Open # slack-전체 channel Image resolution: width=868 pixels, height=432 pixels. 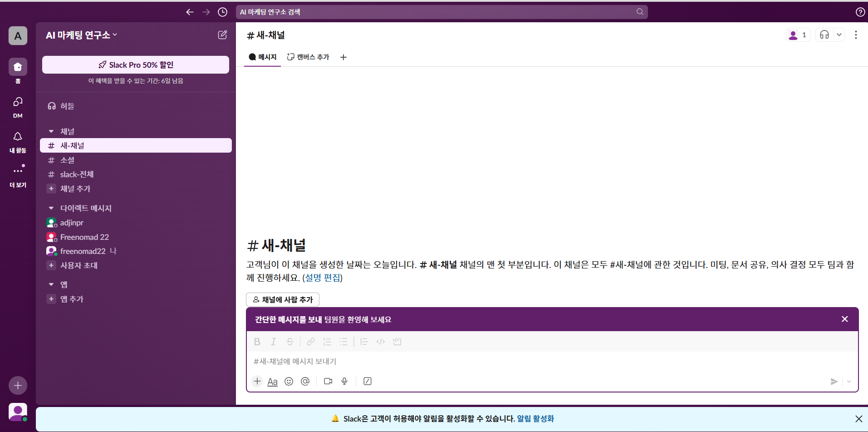[x=136, y=174]
